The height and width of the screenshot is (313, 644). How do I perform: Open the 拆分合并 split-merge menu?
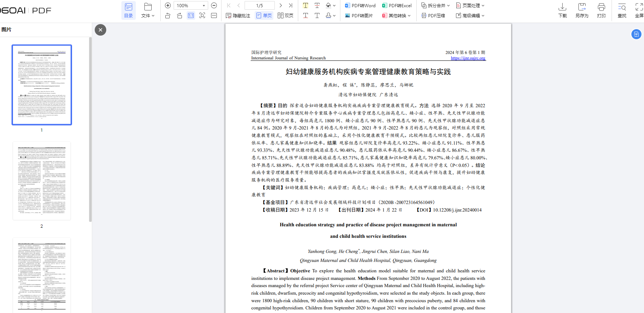(x=435, y=5)
